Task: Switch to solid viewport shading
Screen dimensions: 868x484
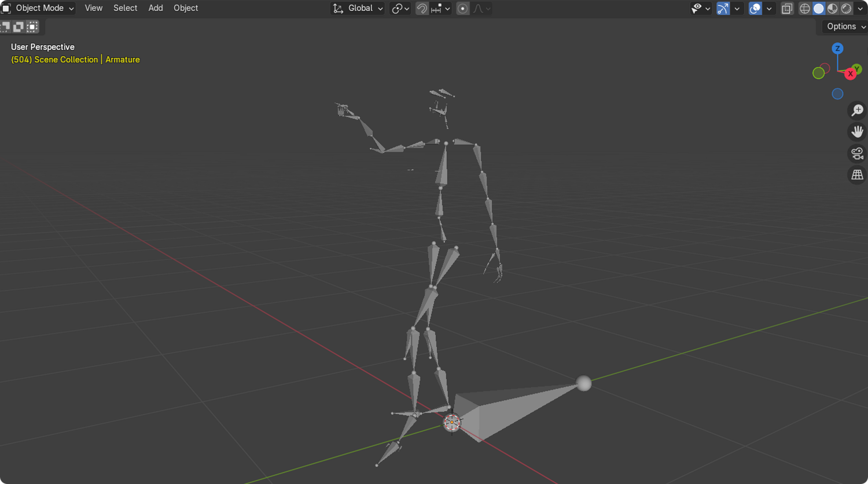Action: [x=819, y=8]
